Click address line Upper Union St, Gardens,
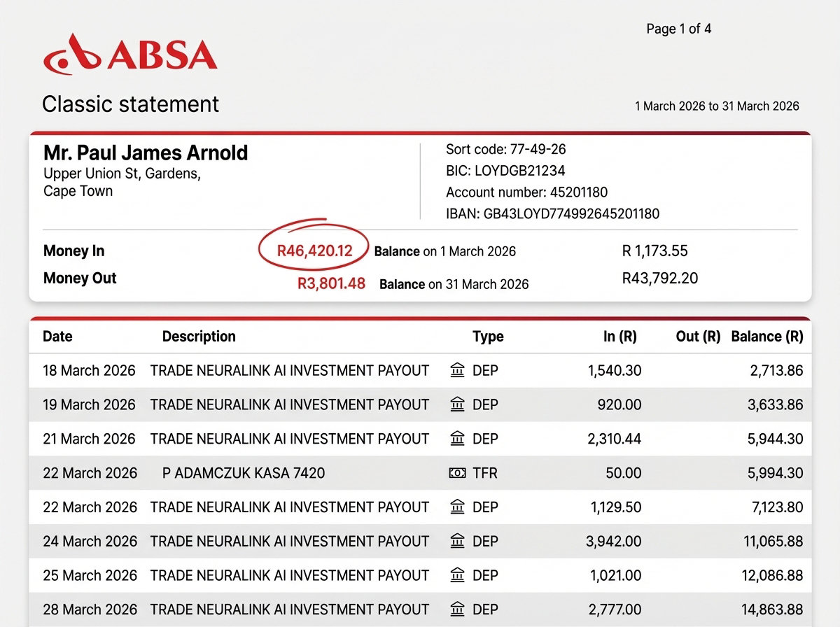 (x=122, y=174)
